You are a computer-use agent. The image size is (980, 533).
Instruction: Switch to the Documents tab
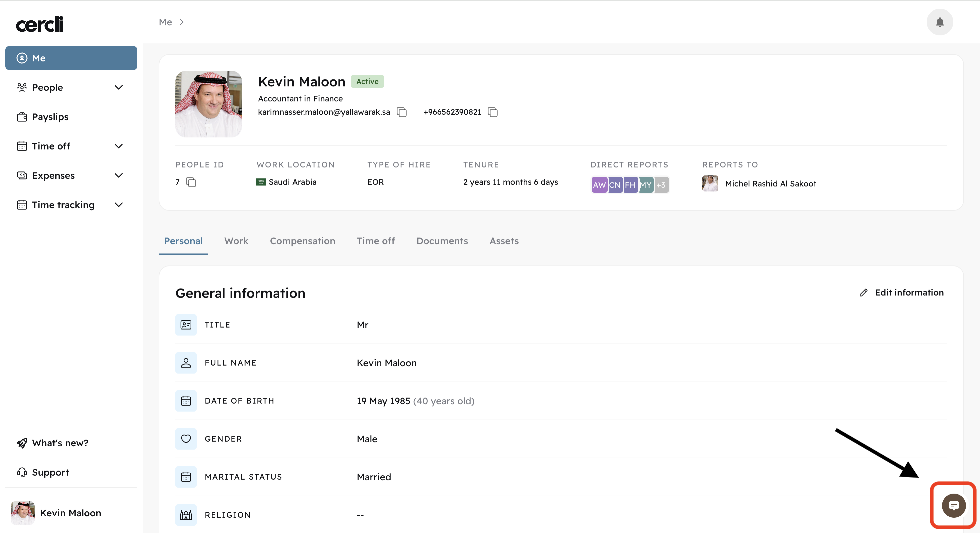click(x=442, y=241)
